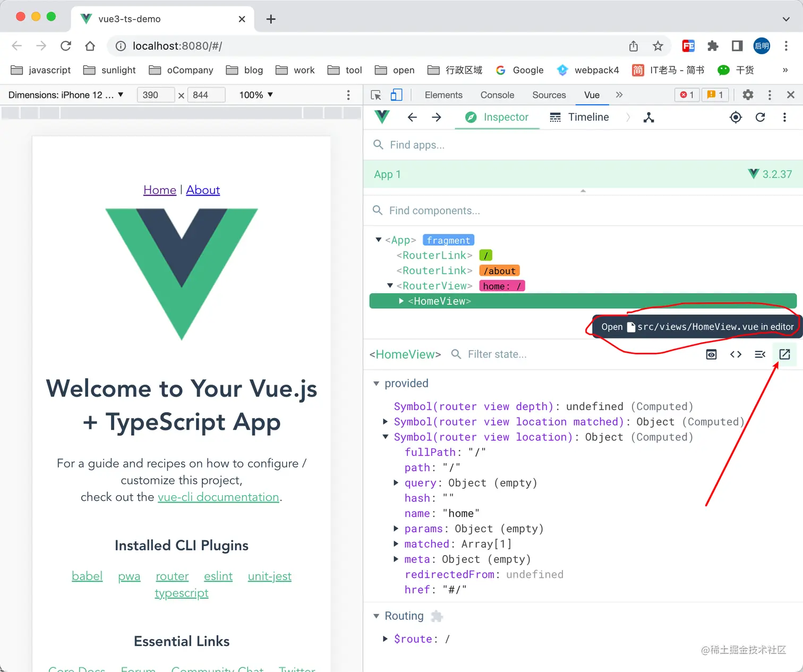Collapse the Routing section
803x672 pixels.
pos(377,616)
